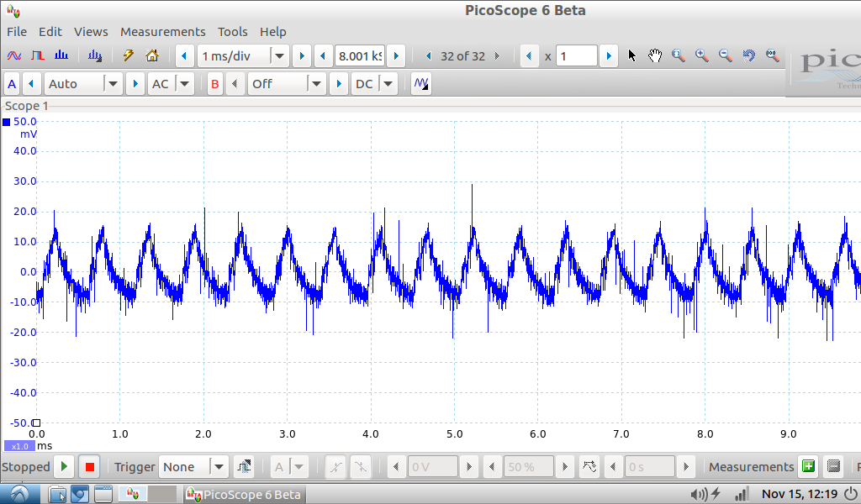Image resolution: width=861 pixels, height=504 pixels.
Task: Click the Auto setup lightning icon
Action: point(129,56)
